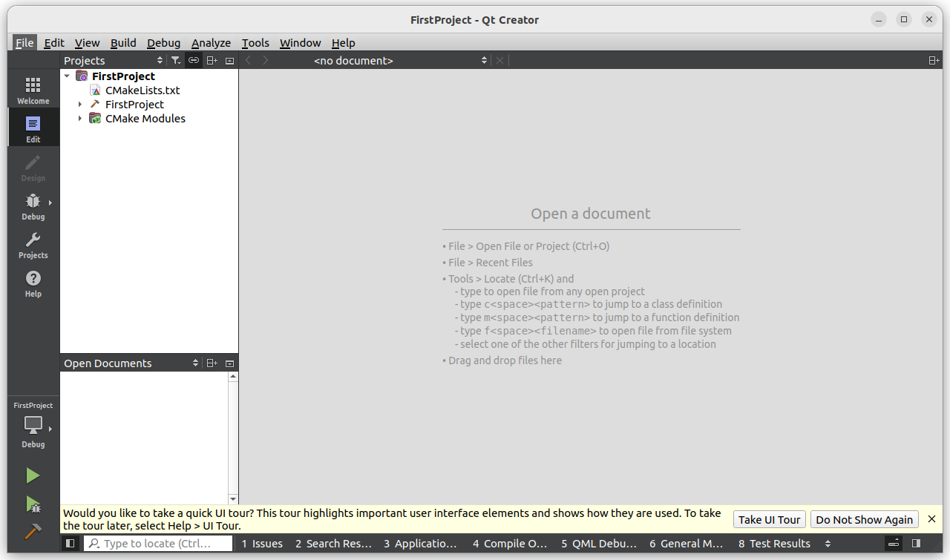The height and width of the screenshot is (560, 950).
Task: Click the green Run button
Action: (x=33, y=475)
